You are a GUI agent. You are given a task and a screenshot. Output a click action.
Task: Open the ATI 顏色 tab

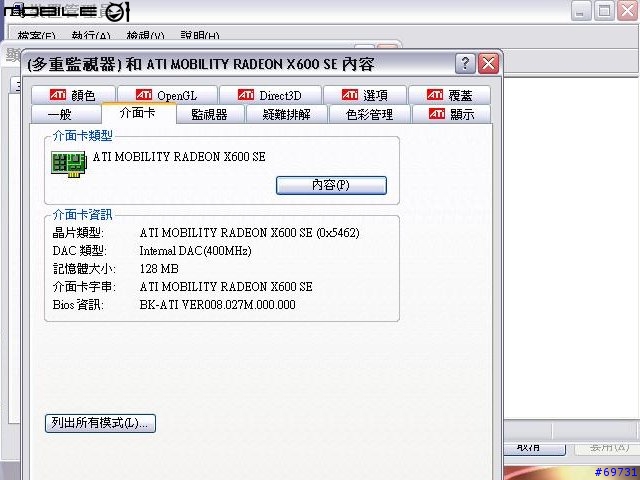tap(73, 95)
